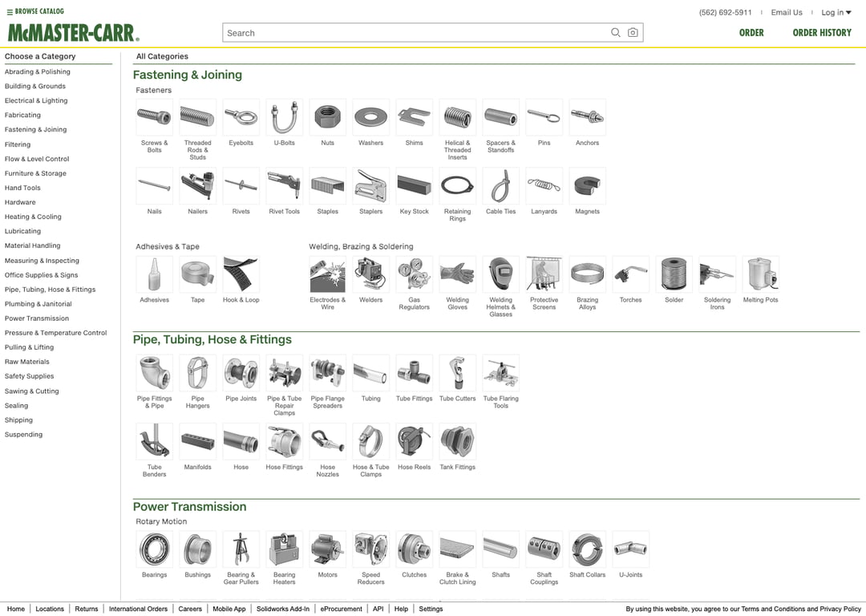
Task: Click the Pipe Hangers icon
Action: [x=198, y=373]
